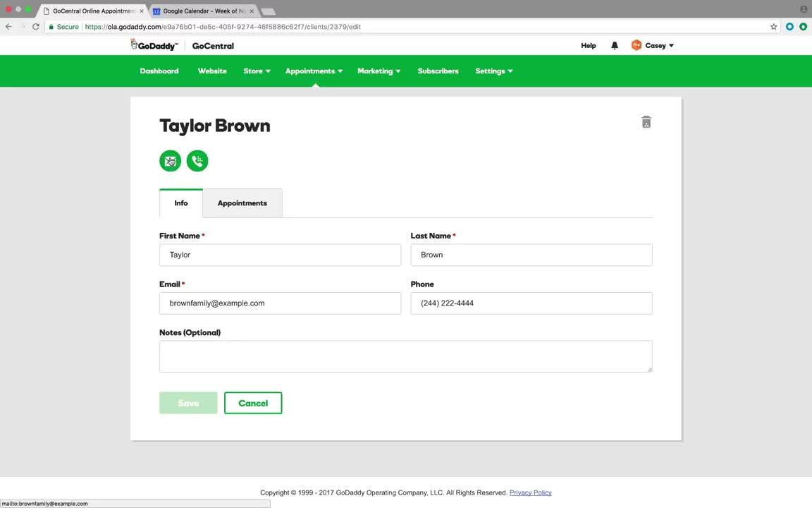Switch to the client Appointments tab
Image resolution: width=812 pixels, height=508 pixels.
point(242,203)
